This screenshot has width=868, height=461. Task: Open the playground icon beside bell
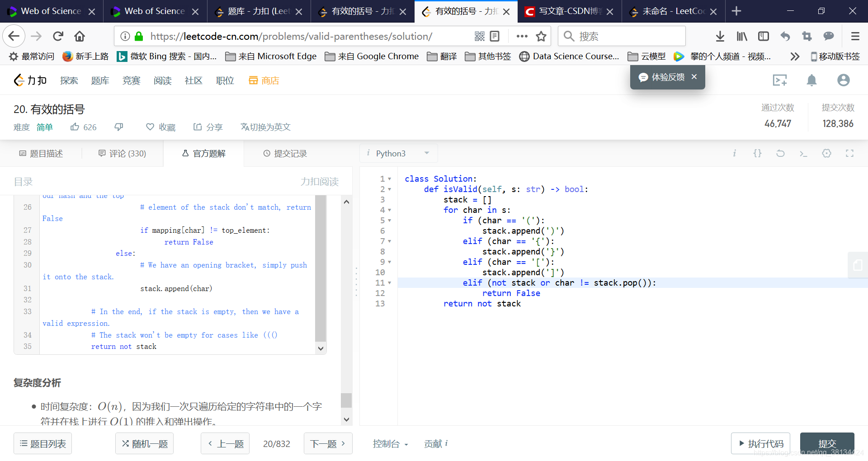pos(780,80)
